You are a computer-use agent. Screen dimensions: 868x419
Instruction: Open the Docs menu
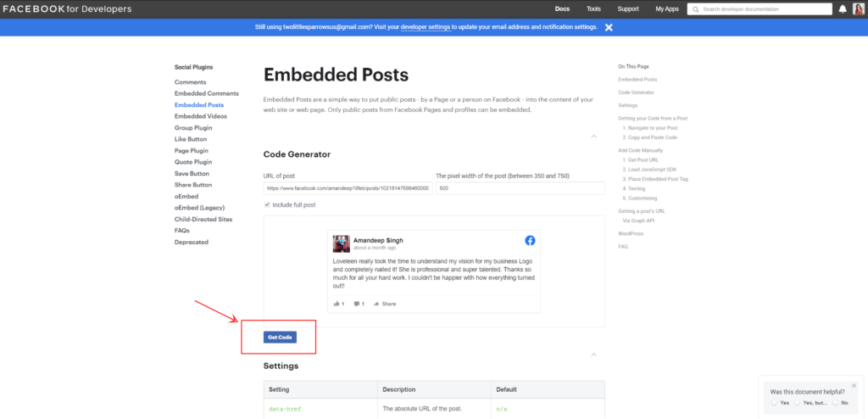pos(563,8)
